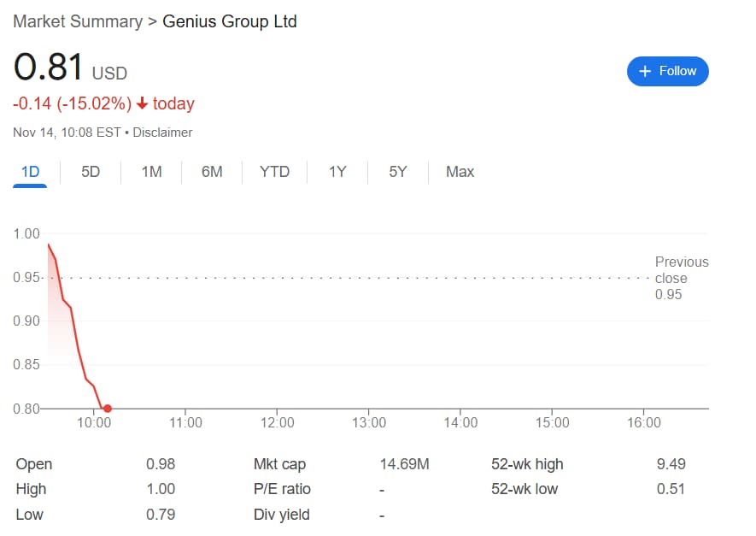Open the Market Summary breadcrumb link
756x536 pixels.
(x=78, y=21)
